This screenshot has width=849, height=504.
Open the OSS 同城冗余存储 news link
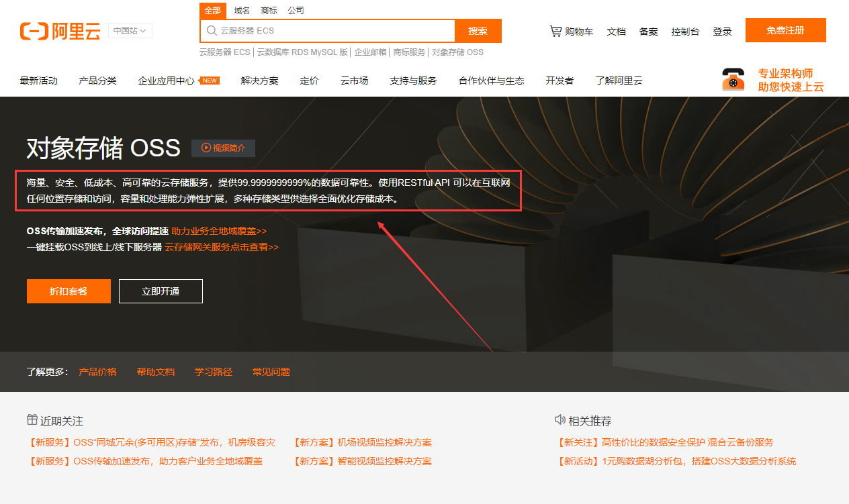[x=151, y=443]
